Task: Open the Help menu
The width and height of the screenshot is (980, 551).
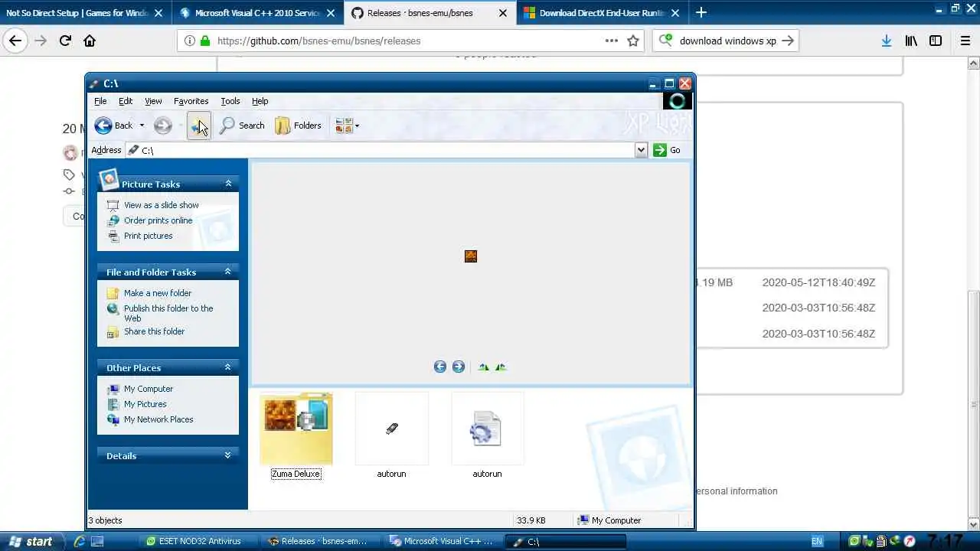Action: click(260, 101)
